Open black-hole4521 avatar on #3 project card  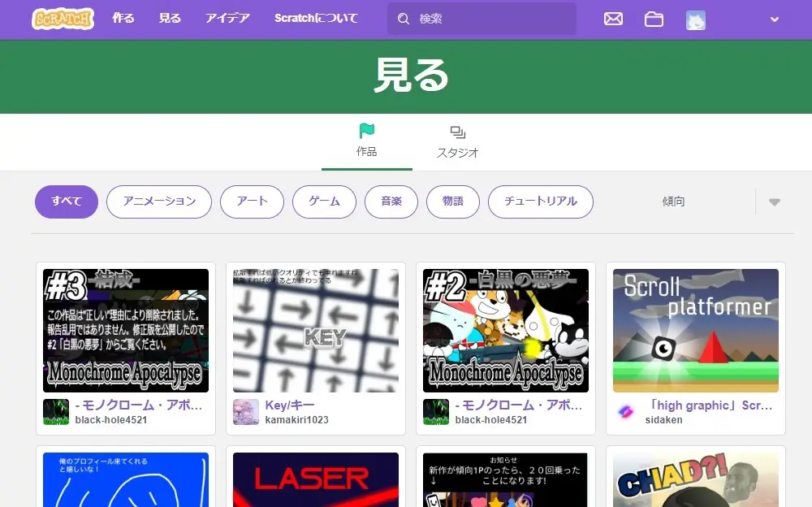(56, 412)
